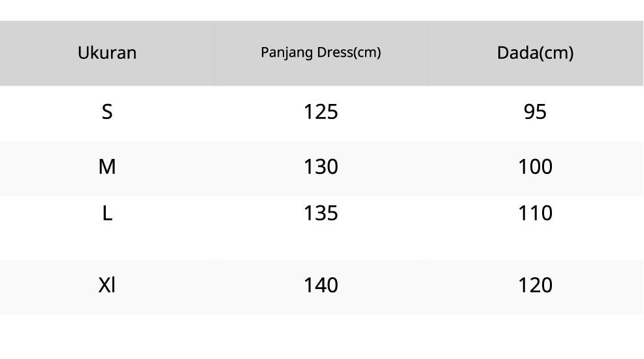The width and height of the screenshot is (644, 359).
Task: Select chest measurement value 120
Action: pyautogui.click(x=535, y=285)
